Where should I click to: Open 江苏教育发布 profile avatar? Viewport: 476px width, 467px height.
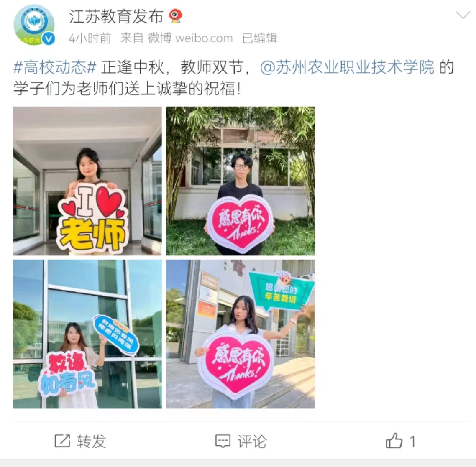click(34, 25)
